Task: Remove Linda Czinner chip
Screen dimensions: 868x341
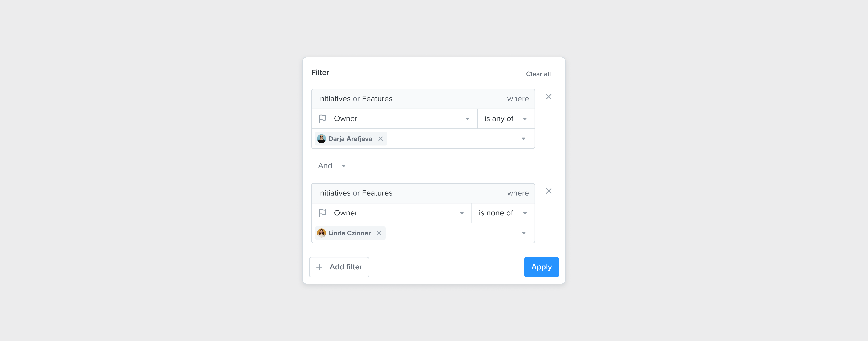Action: (379, 233)
